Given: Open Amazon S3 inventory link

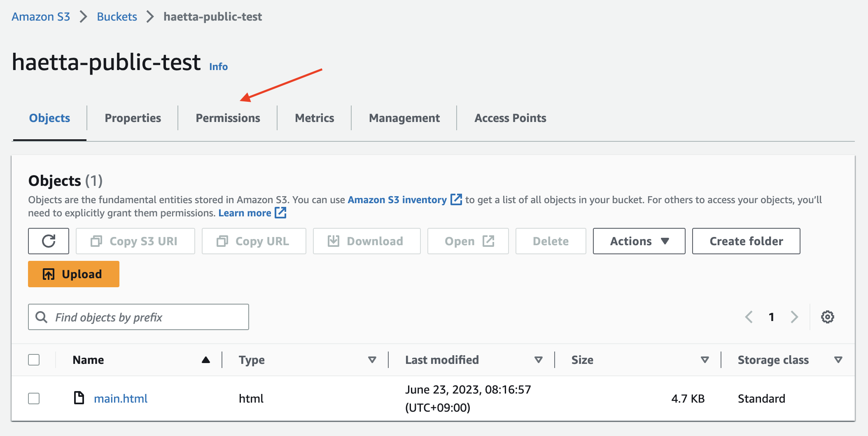Looking at the screenshot, I should (397, 199).
